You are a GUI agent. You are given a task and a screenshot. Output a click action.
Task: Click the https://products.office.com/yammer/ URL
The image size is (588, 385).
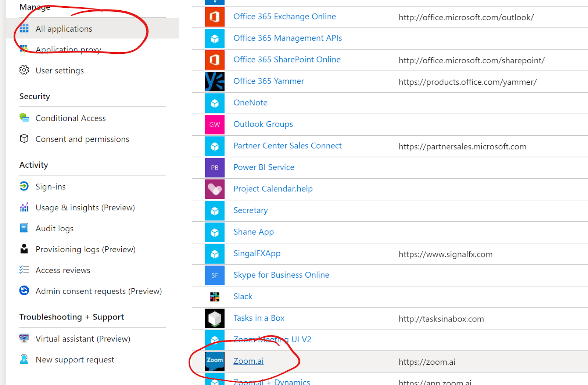[467, 82]
